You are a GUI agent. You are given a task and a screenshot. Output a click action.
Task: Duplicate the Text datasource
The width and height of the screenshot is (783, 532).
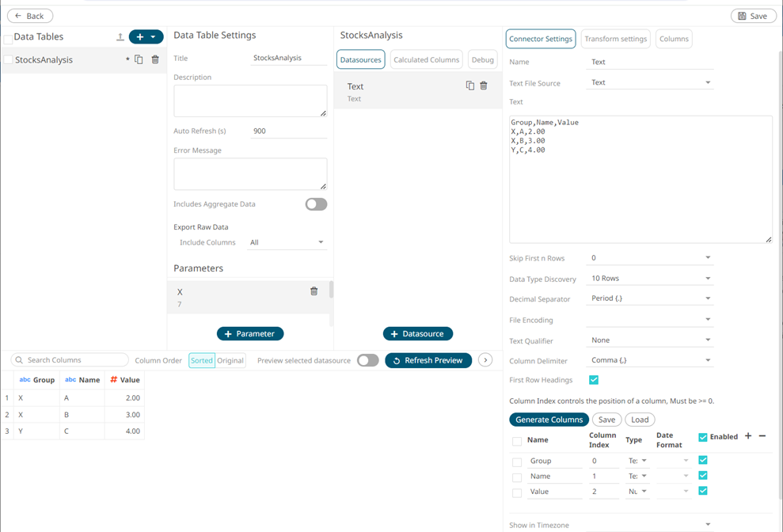click(x=470, y=85)
